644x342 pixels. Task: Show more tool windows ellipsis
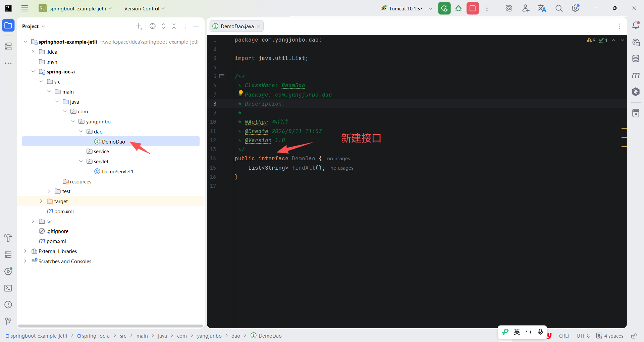click(x=8, y=63)
